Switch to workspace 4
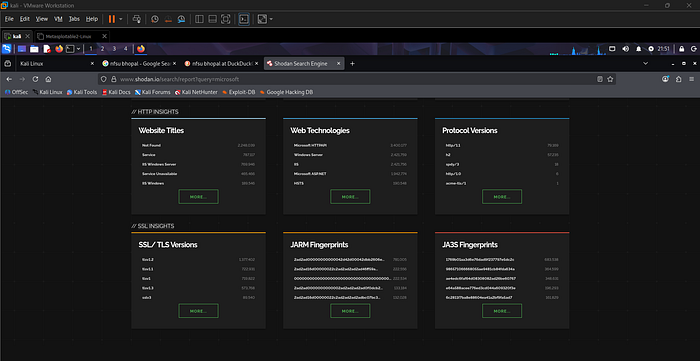 [125, 49]
